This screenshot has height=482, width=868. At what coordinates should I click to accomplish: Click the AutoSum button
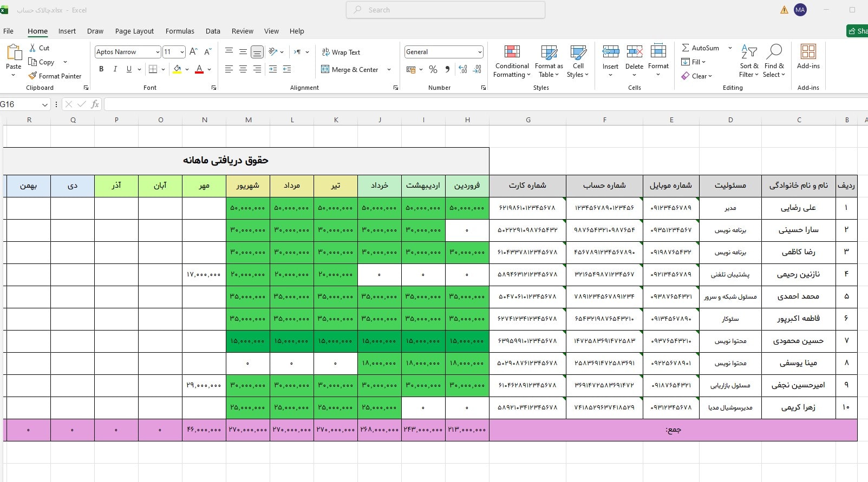click(701, 48)
